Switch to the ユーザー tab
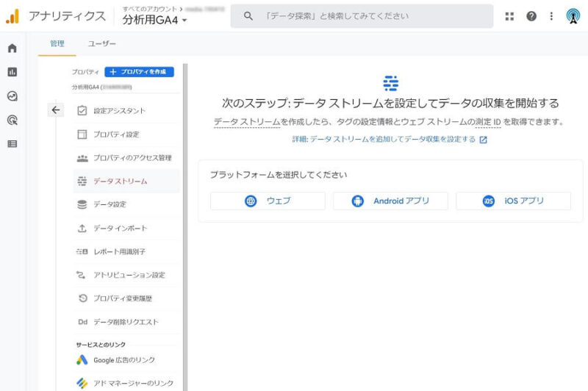 tap(101, 44)
